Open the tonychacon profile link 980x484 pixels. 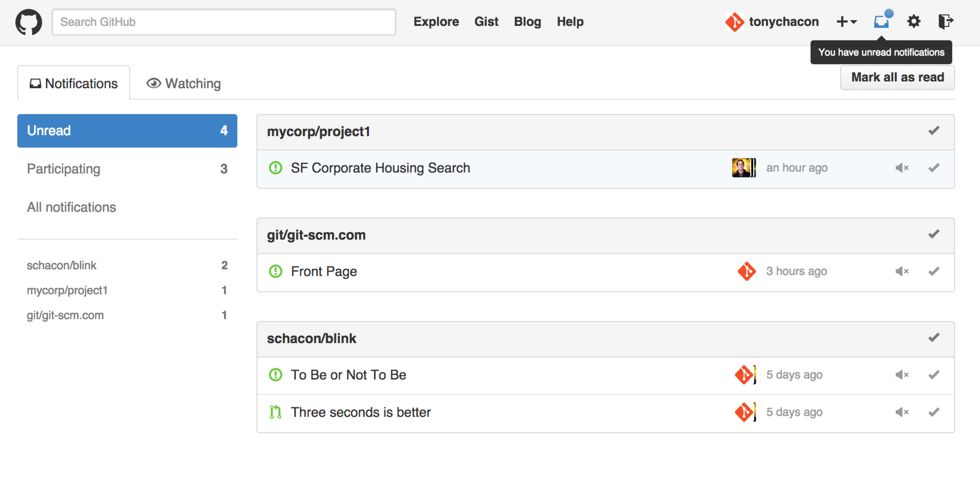pyautogui.click(x=783, y=22)
